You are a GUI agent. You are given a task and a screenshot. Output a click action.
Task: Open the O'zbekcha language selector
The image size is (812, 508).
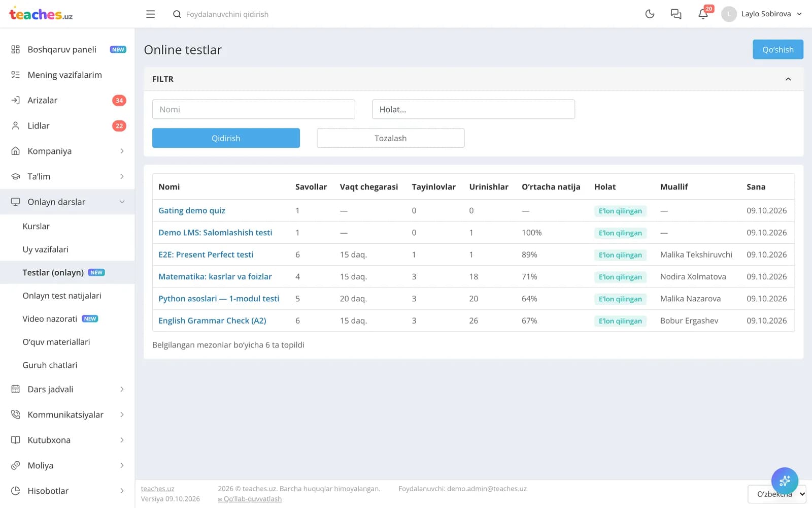[777, 494]
